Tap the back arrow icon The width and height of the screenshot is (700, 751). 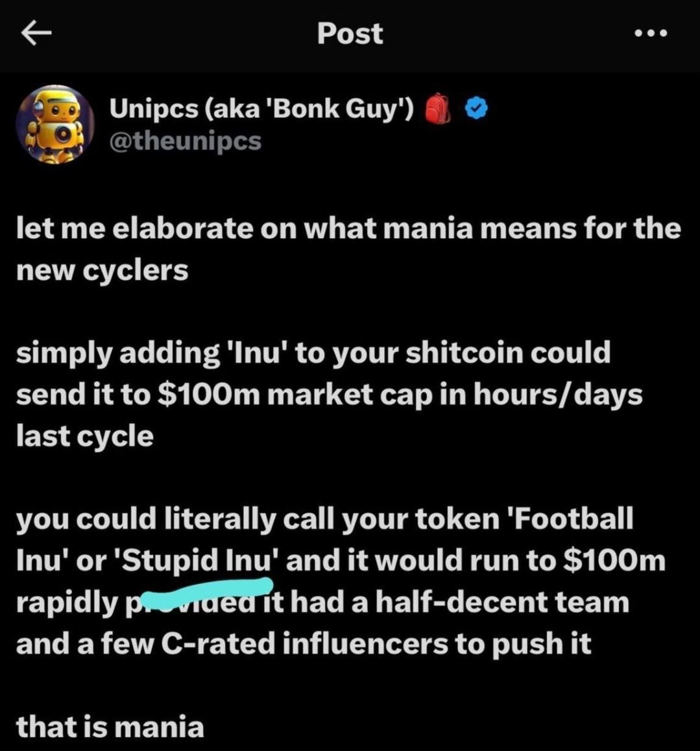click(35, 34)
